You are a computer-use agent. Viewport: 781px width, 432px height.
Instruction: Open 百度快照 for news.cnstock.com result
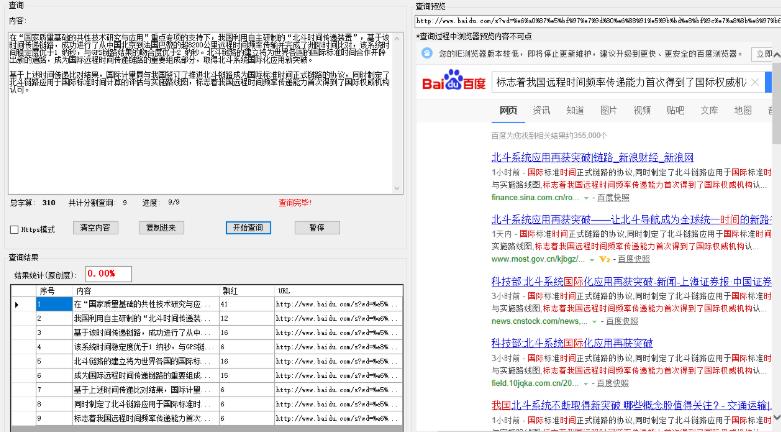622,321
